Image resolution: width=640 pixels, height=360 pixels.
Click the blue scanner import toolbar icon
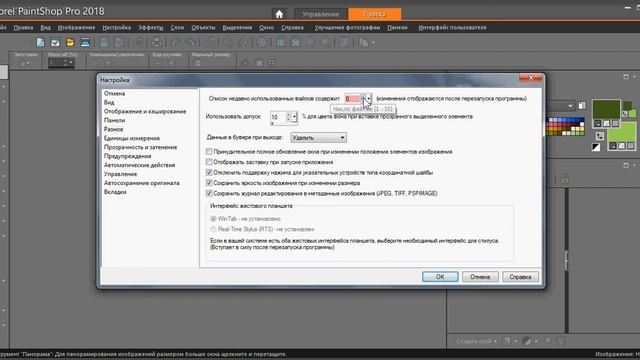click(85, 42)
